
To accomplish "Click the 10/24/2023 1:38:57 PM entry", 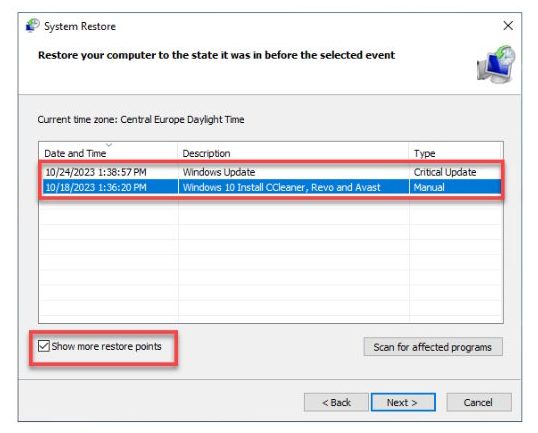I will pos(96,172).
